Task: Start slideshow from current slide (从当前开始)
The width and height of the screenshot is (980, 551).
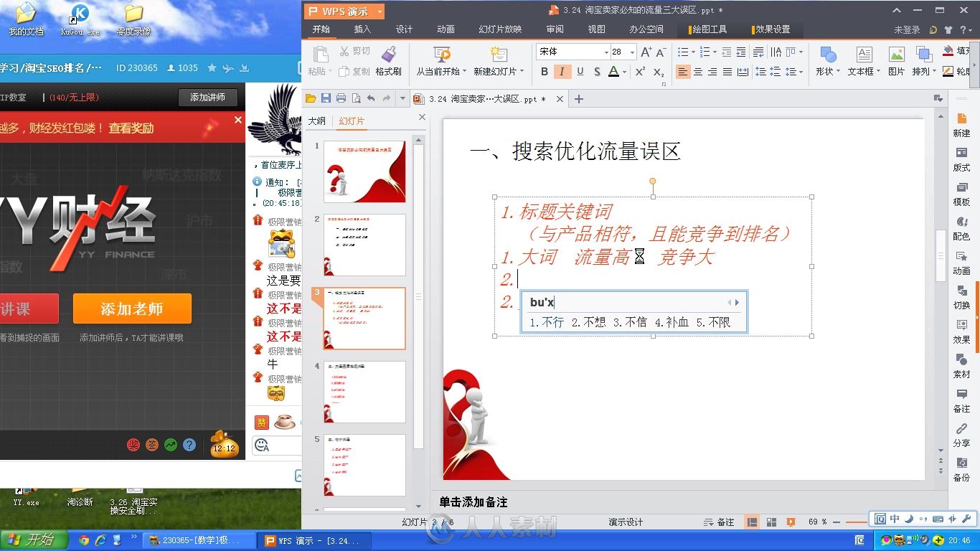Action: (x=442, y=61)
